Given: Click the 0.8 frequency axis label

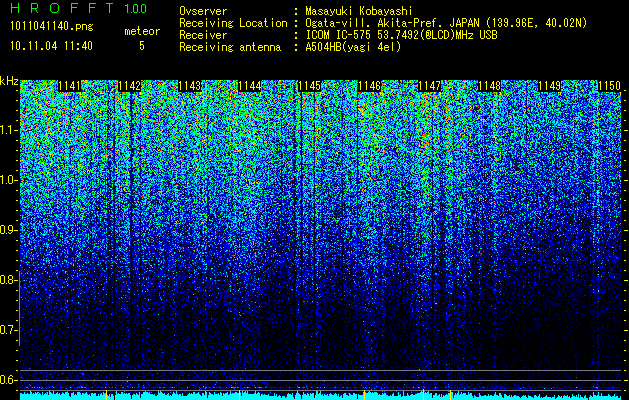Looking at the screenshot, I should pyautogui.click(x=7, y=280).
